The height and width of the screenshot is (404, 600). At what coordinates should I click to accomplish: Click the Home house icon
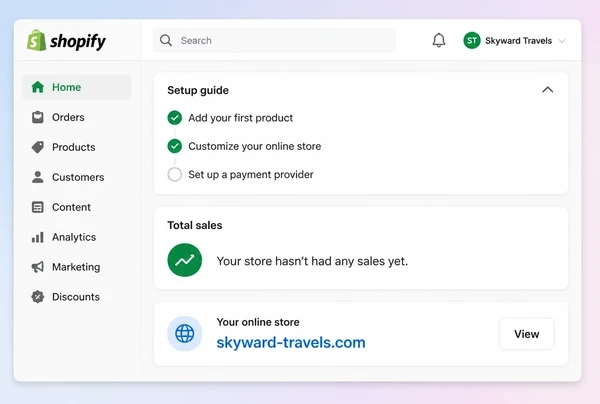pyautogui.click(x=38, y=87)
